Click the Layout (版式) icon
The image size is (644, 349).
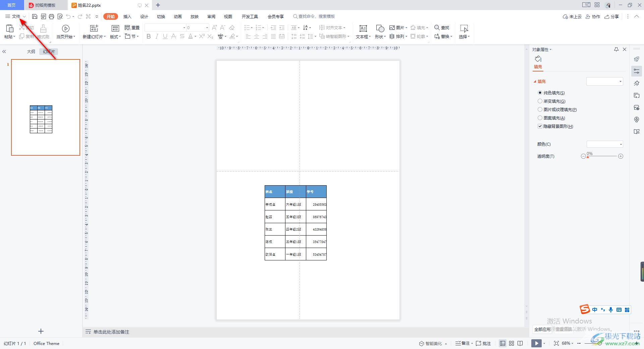(x=115, y=29)
